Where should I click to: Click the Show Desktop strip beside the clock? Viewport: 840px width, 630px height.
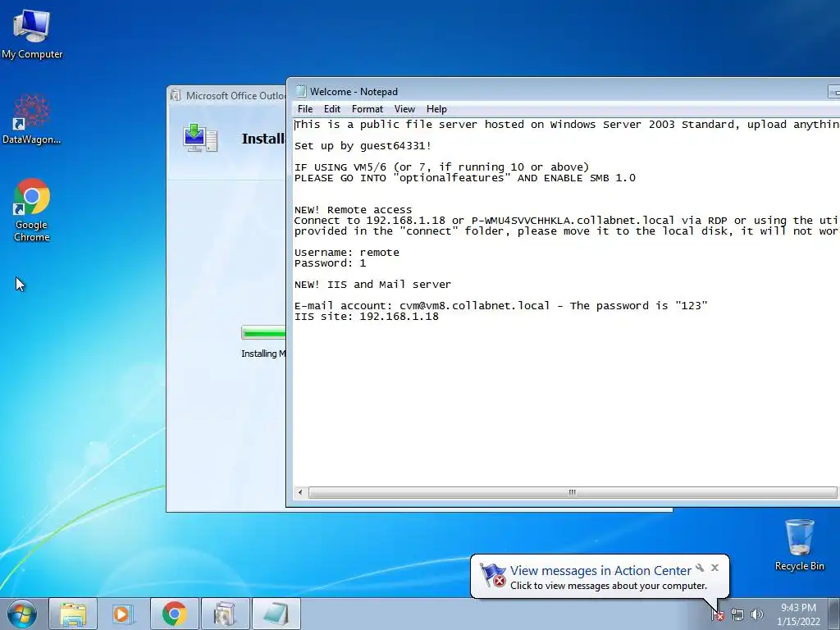click(x=834, y=614)
